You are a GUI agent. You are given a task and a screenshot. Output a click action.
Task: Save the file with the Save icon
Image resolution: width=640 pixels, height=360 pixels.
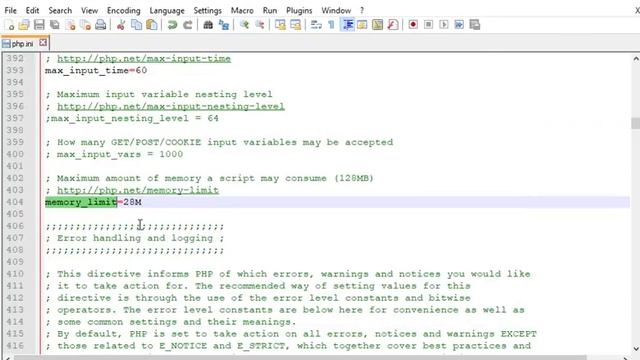pyautogui.click(x=39, y=25)
